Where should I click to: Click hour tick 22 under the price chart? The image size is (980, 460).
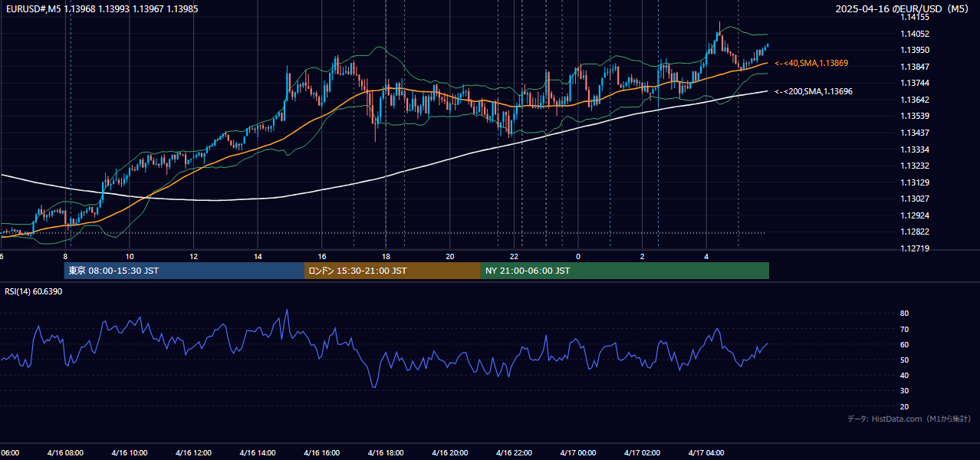(x=514, y=256)
